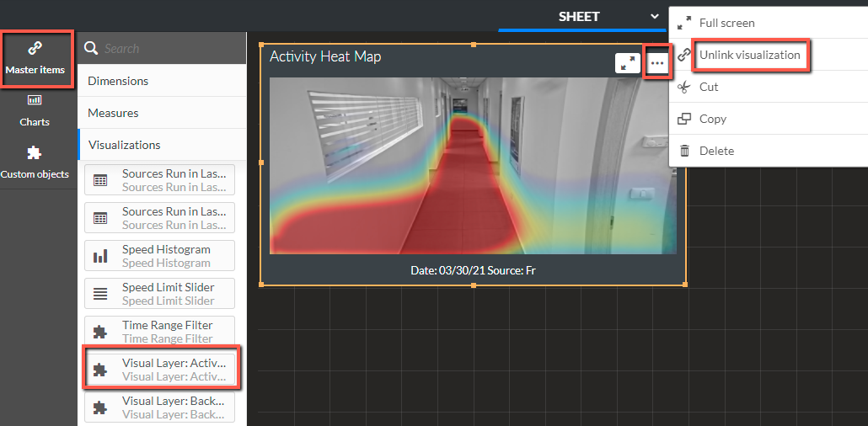Open the three-dots options menu
Viewport: 868px width, 426px height.
click(x=657, y=64)
